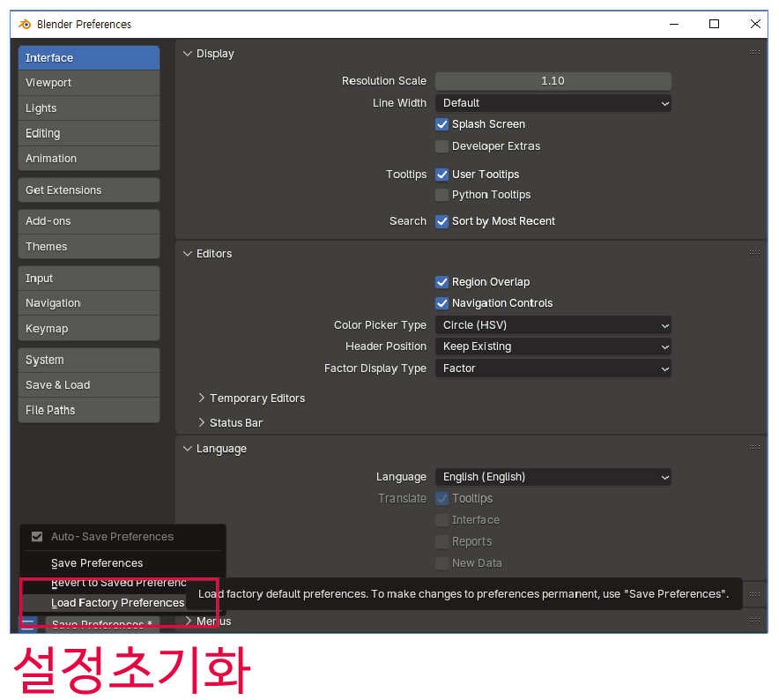The width and height of the screenshot is (779, 700).
Task: Open Color Picker Type dropdown
Action: [553, 325]
